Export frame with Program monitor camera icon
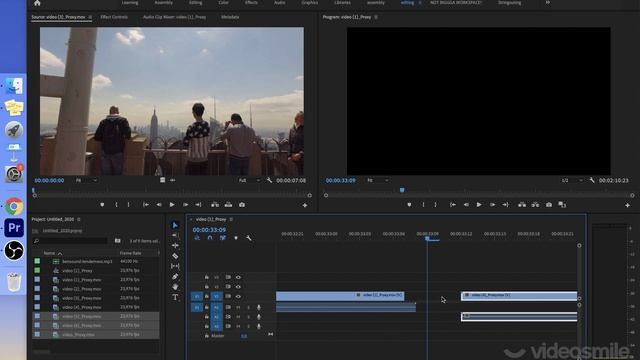The image size is (640, 360). 549,204
